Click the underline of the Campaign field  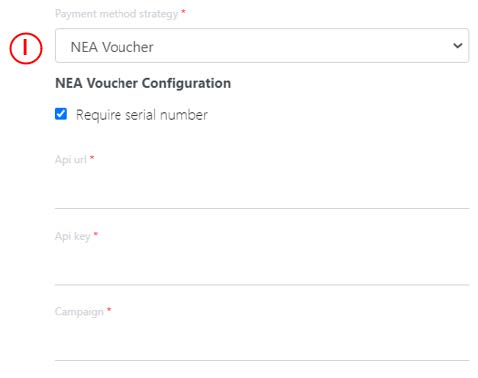pos(262,360)
